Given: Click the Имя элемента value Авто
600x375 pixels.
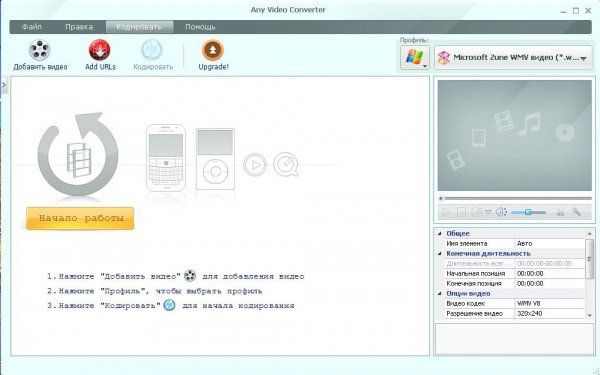Looking at the screenshot, I should pyautogui.click(x=550, y=243).
